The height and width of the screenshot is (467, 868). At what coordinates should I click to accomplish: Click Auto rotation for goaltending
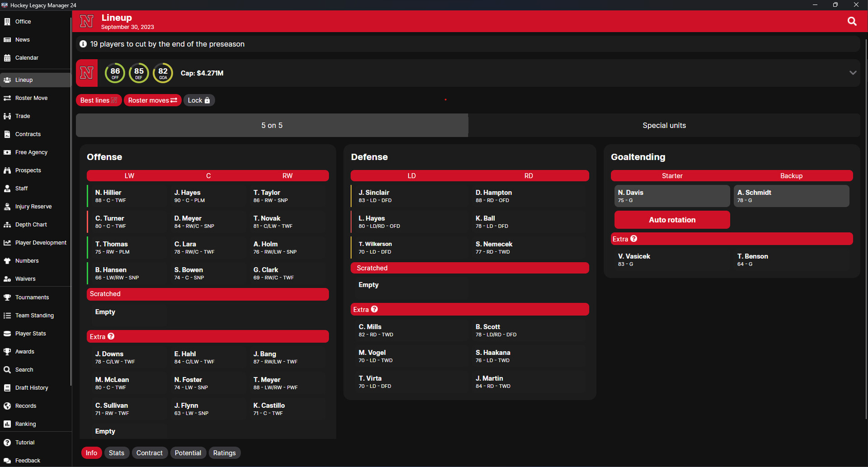click(672, 219)
